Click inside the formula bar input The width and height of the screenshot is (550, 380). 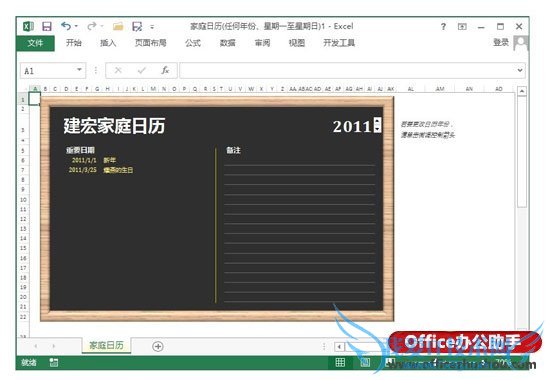point(347,71)
